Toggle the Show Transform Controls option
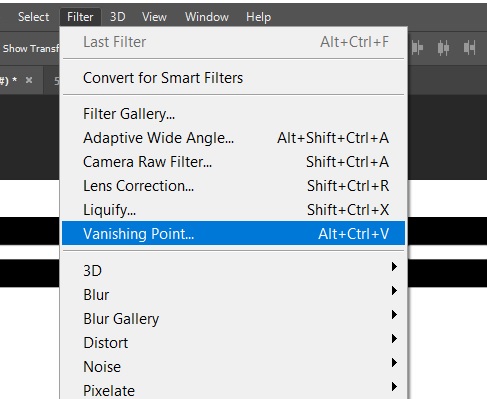487x399 pixels. pyautogui.click(x=31, y=49)
